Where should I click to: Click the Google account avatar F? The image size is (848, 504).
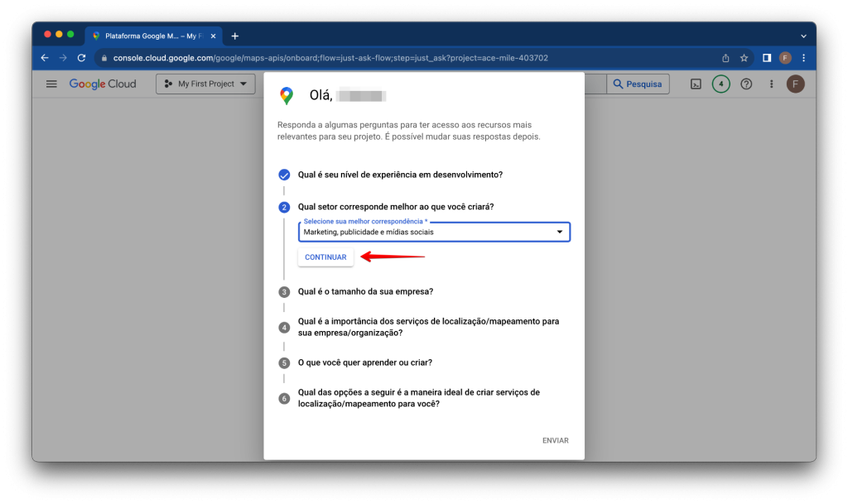point(796,84)
